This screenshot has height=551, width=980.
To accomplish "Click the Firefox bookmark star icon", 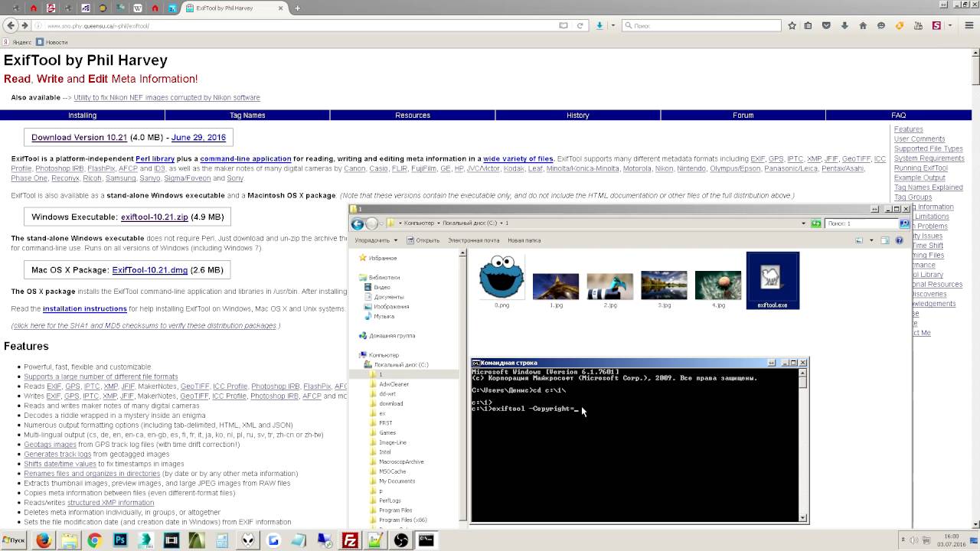I will click(x=792, y=25).
